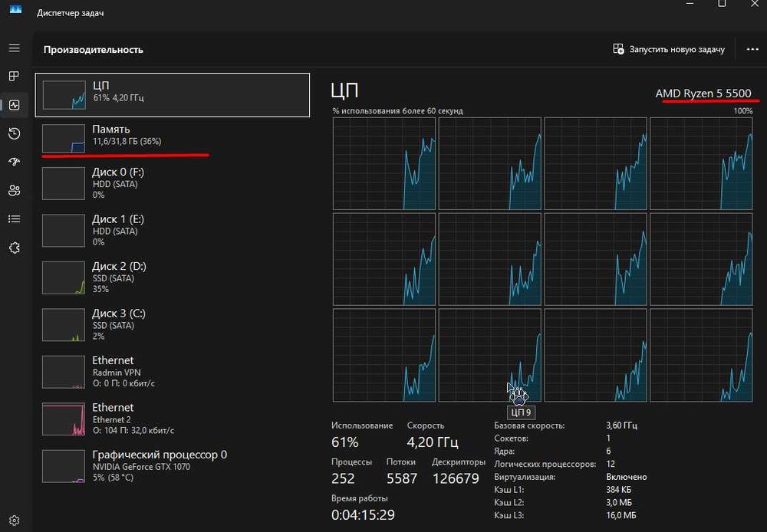Open the Details page list icon
Viewport: 767px width, 532px height.
click(x=14, y=219)
